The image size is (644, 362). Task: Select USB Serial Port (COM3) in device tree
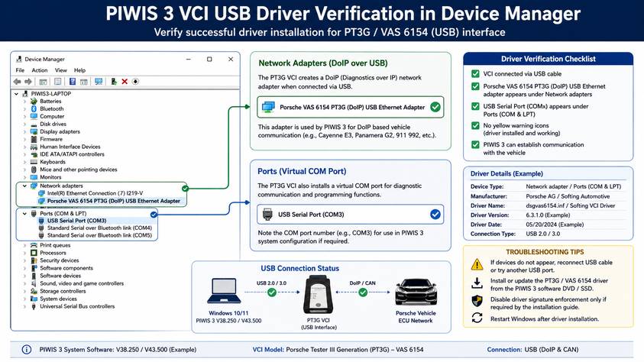tap(77, 221)
